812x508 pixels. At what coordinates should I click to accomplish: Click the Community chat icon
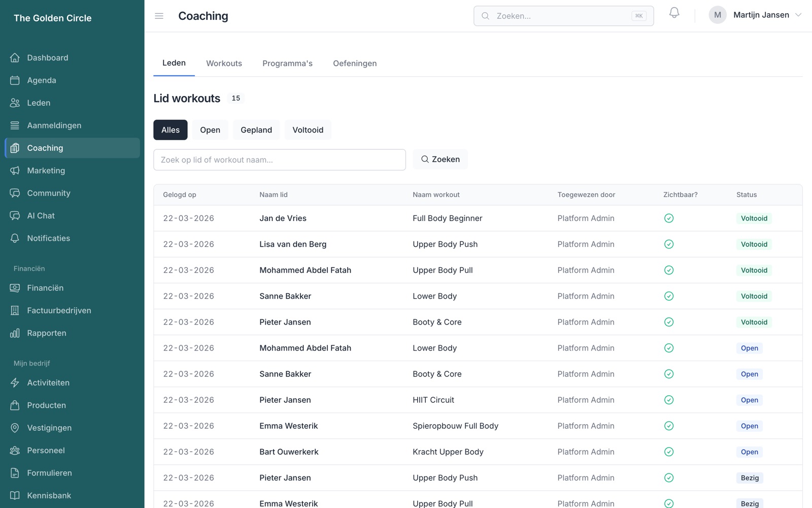[x=15, y=193]
